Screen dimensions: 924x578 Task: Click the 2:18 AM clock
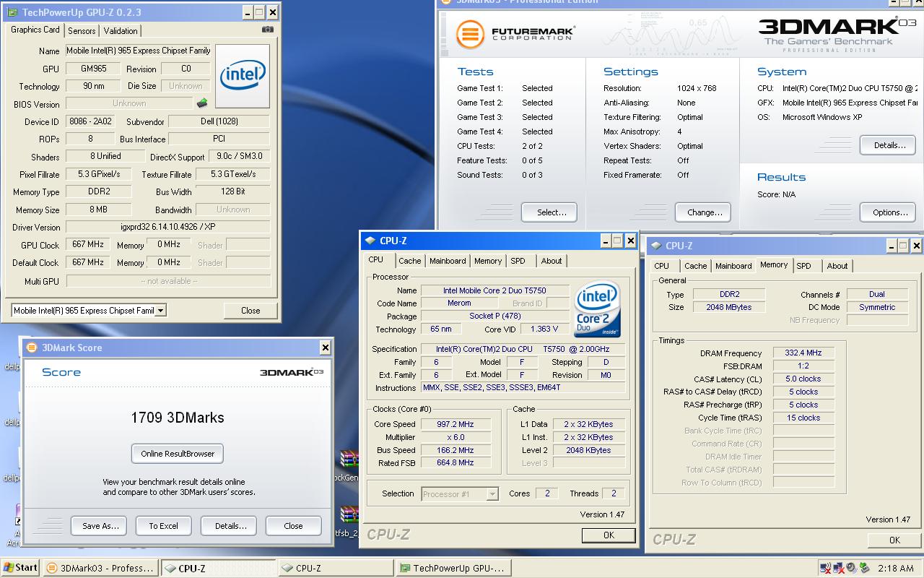coord(895,569)
